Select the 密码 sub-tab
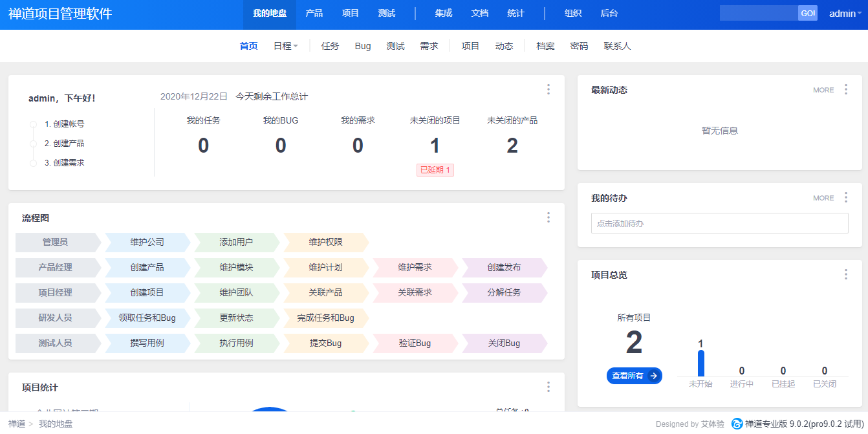The width and height of the screenshot is (868, 434). pos(580,46)
